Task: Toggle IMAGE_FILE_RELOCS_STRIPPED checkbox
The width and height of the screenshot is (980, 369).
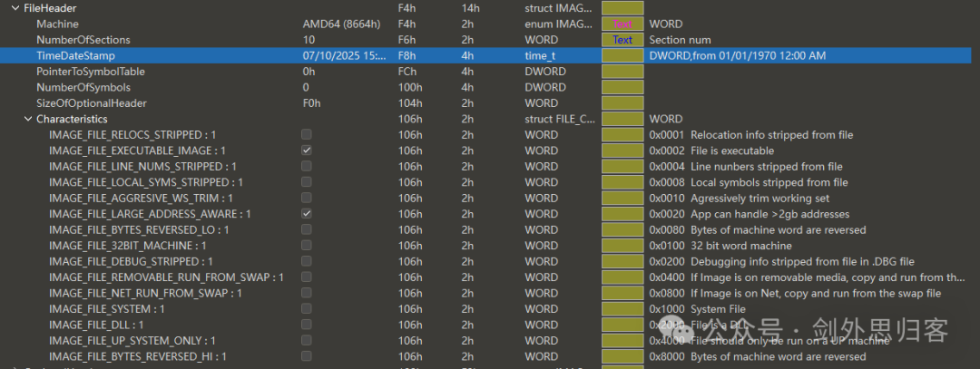Action: [307, 134]
